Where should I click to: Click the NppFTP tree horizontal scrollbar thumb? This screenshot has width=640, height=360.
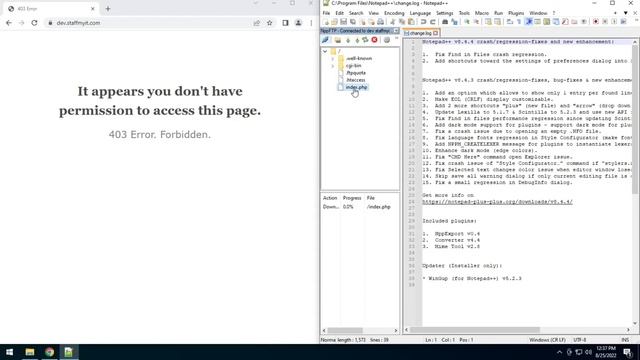tap(345, 330)
